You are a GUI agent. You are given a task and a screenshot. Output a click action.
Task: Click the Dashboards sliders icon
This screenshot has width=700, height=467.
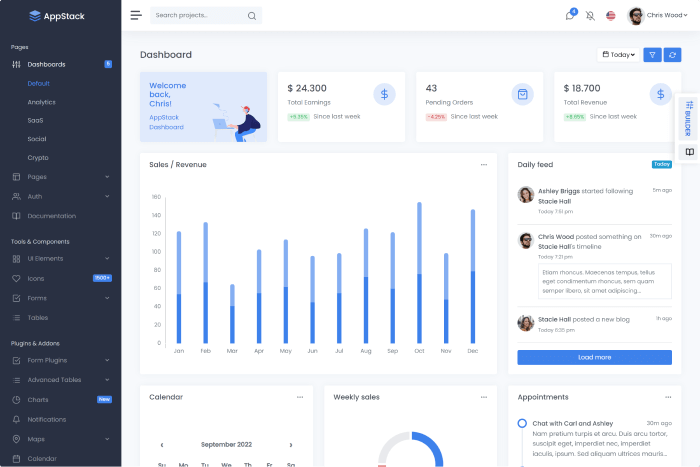pos(17,64)
